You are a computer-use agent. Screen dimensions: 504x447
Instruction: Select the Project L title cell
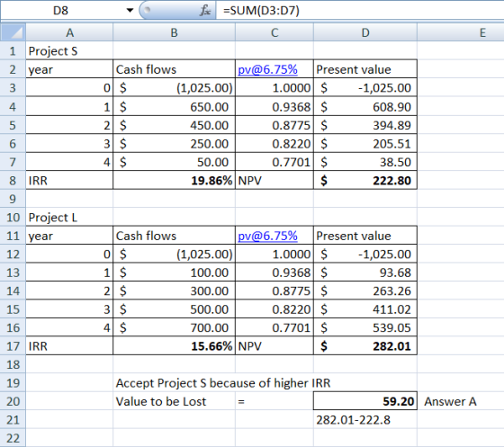click(69, 218)
